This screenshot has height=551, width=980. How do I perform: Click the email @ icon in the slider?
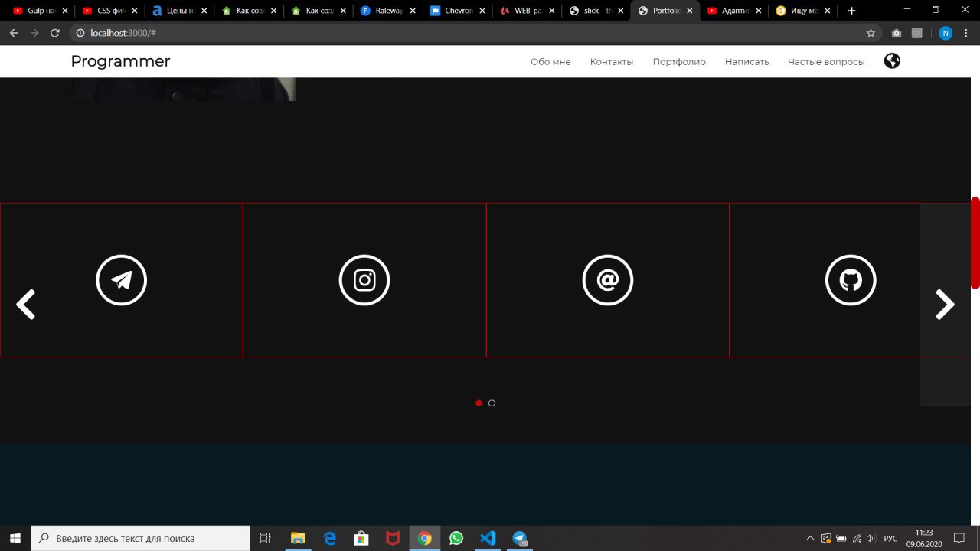(608, 280)
